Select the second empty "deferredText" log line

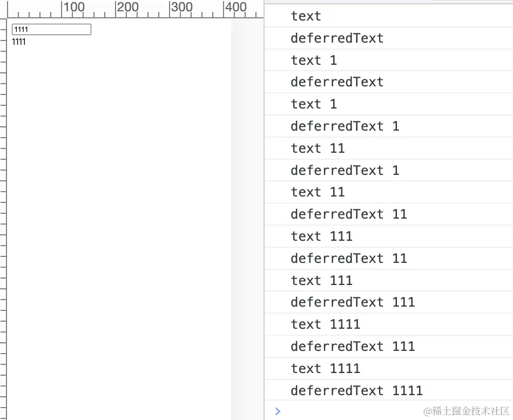(337, 82)
